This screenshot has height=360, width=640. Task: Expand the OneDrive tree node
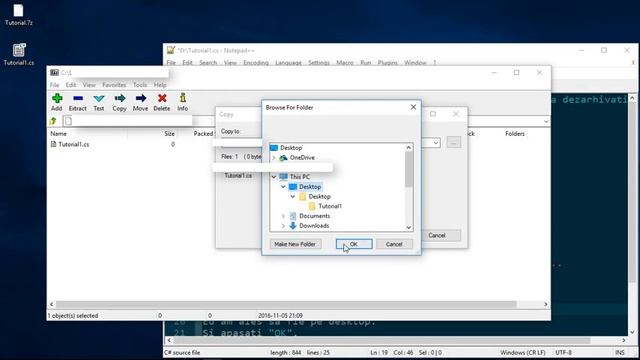point(274,158)
